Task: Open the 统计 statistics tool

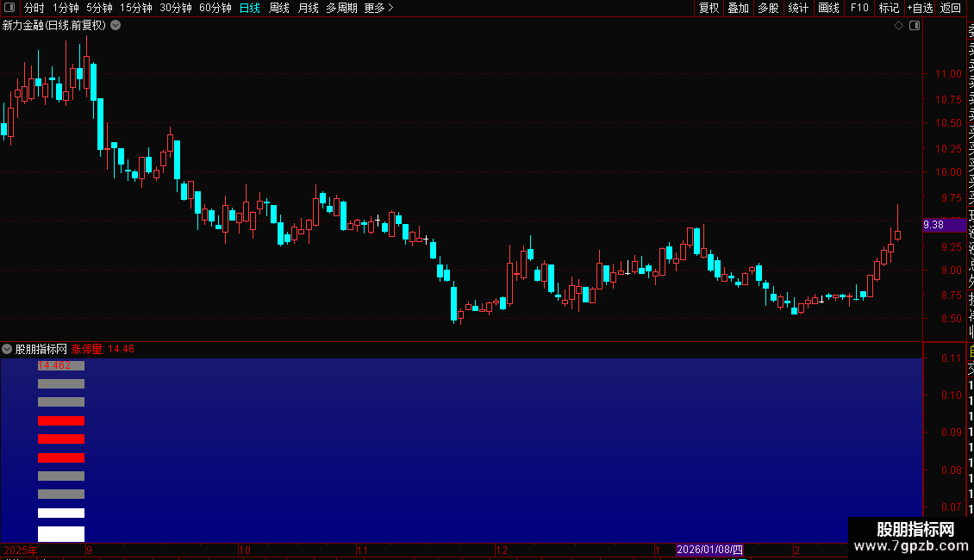Action: (798, 8)
